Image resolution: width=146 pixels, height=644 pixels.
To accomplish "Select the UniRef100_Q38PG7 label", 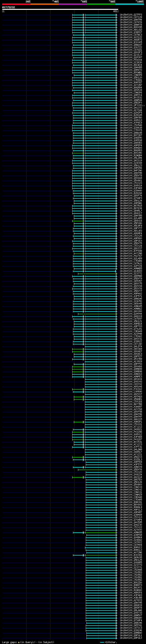I will pyautogui.click(x=131, y=32).
